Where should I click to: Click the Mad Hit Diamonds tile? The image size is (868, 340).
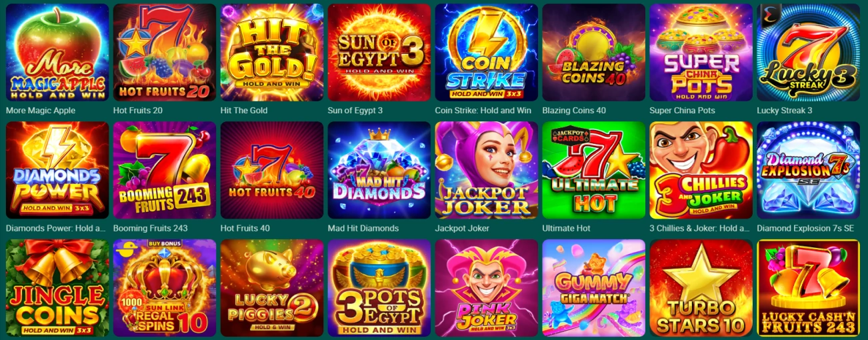point(379,170)
